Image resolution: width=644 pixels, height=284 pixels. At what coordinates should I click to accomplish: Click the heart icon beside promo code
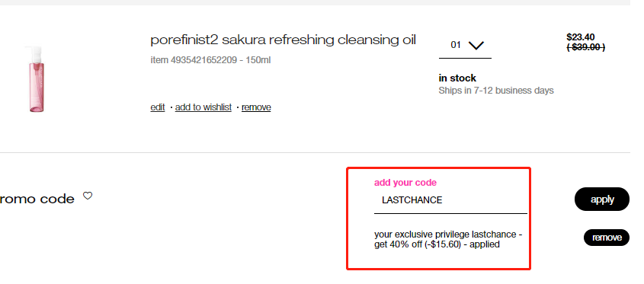tap(88, 196)
